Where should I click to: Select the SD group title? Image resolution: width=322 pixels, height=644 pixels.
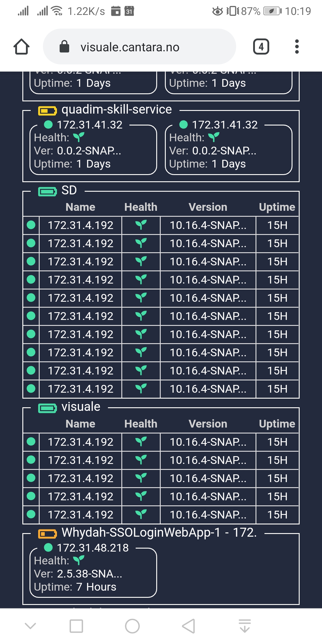pyautogui.click(x=69, y=190)
